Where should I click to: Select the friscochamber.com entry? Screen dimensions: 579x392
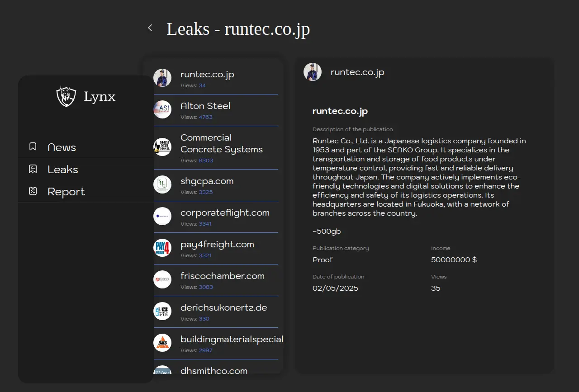point(222,276)
